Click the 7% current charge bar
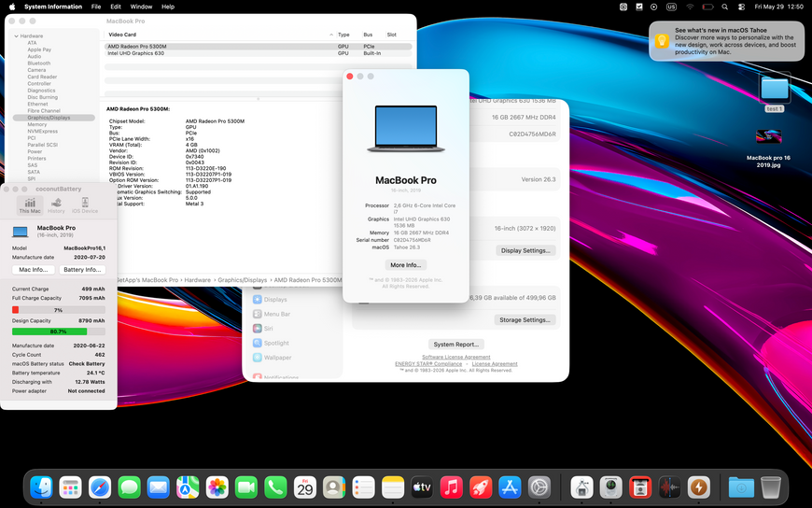 point(59,310)
